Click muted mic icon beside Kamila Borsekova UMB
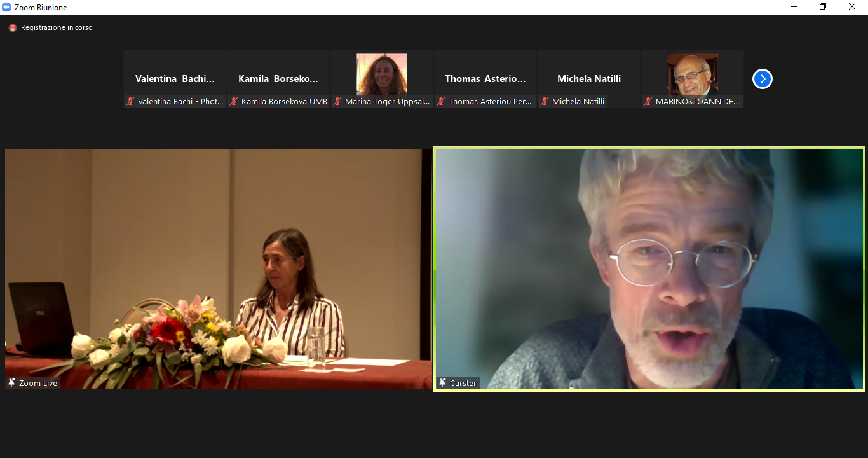Screen dimensions: 868x458 pos(234,101)
